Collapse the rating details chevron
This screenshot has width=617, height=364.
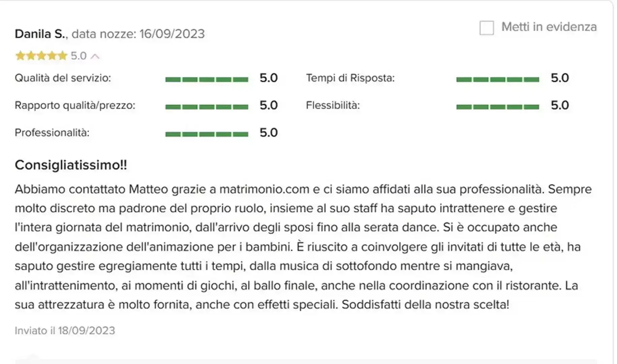95,56
